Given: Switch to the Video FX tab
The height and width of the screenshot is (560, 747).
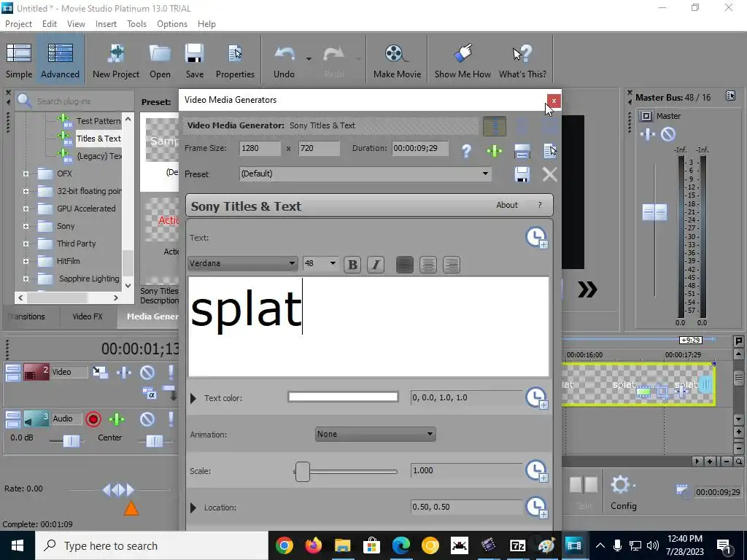Looking at the screenshot, I should coord(88,316).
